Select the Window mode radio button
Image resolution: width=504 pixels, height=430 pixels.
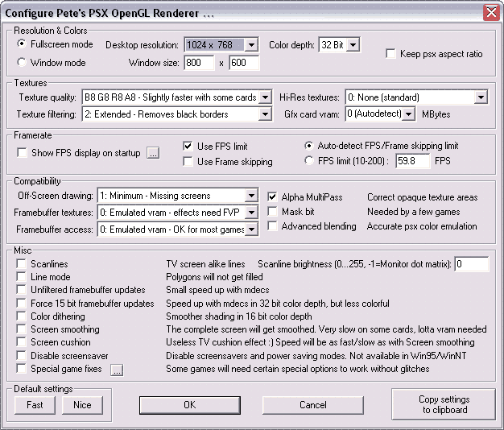pos(22,62)
